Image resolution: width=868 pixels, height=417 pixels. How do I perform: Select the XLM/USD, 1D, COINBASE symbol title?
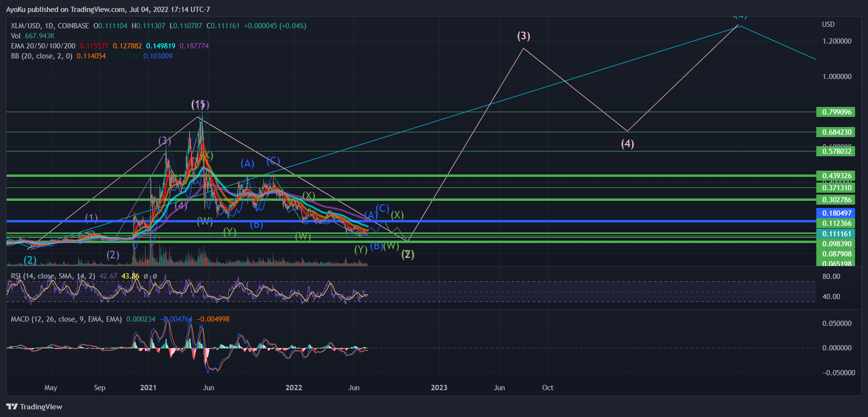(x=50, y=26)
